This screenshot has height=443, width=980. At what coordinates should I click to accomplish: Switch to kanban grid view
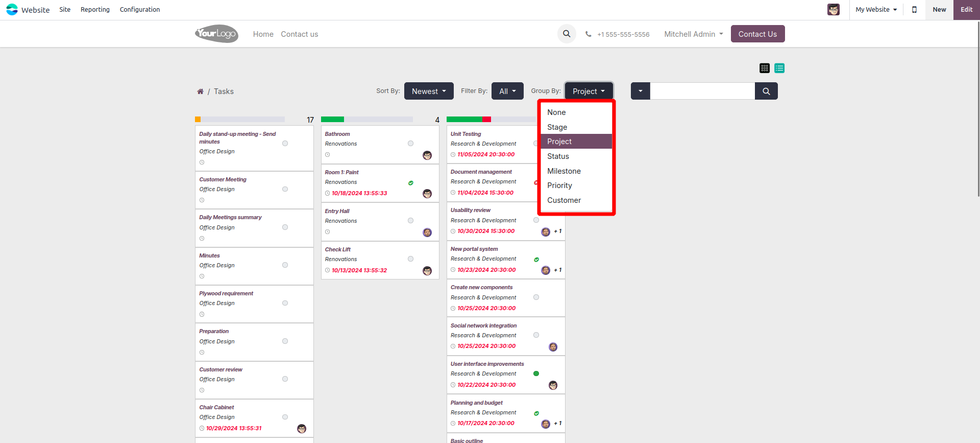pyautogui.click(x=765, y=68)
